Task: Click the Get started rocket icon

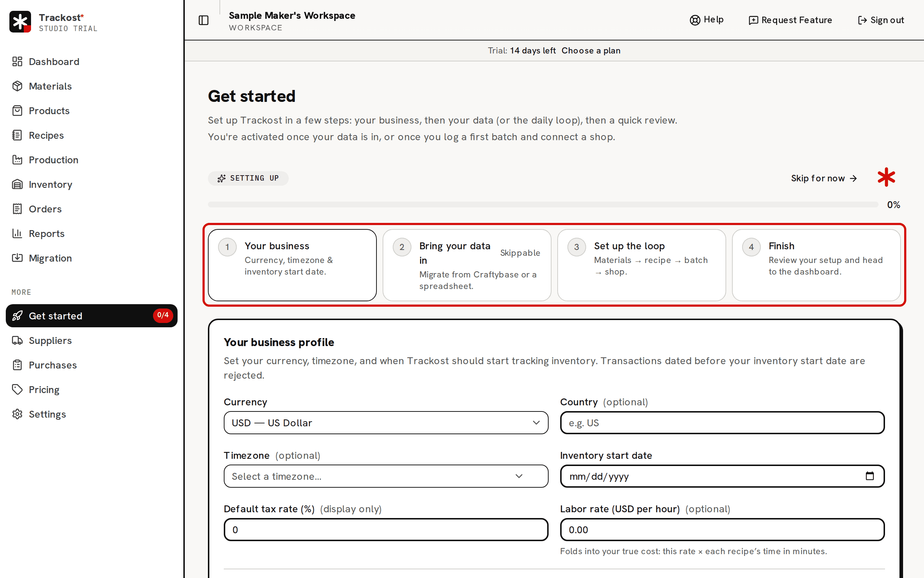Action: click(17, 316)
